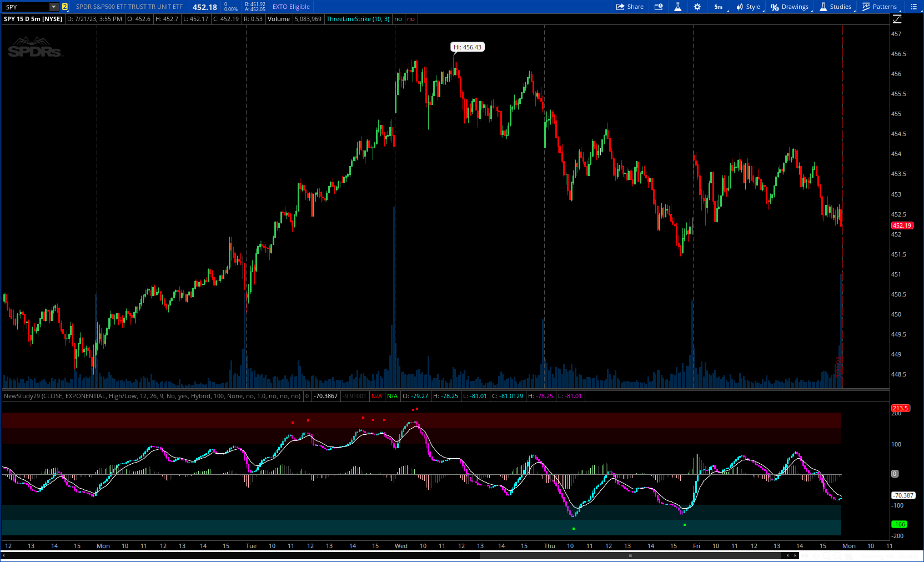The width and height of the screenshot is (924, 562).
Task: Click the O: 452.6 open value
Action: (x=139, y=19)
